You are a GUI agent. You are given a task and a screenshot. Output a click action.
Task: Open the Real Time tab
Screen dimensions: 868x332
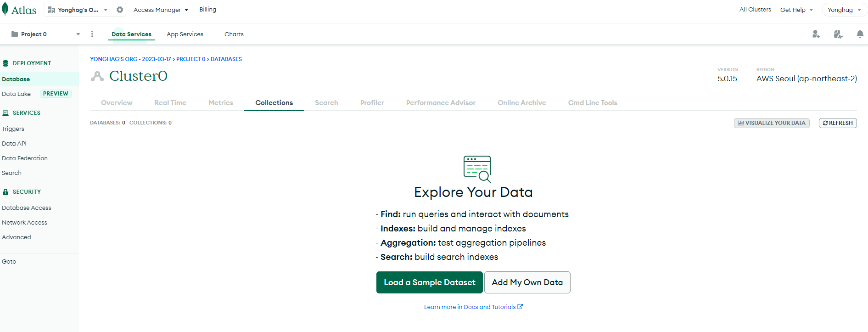(x=170, y=103)
